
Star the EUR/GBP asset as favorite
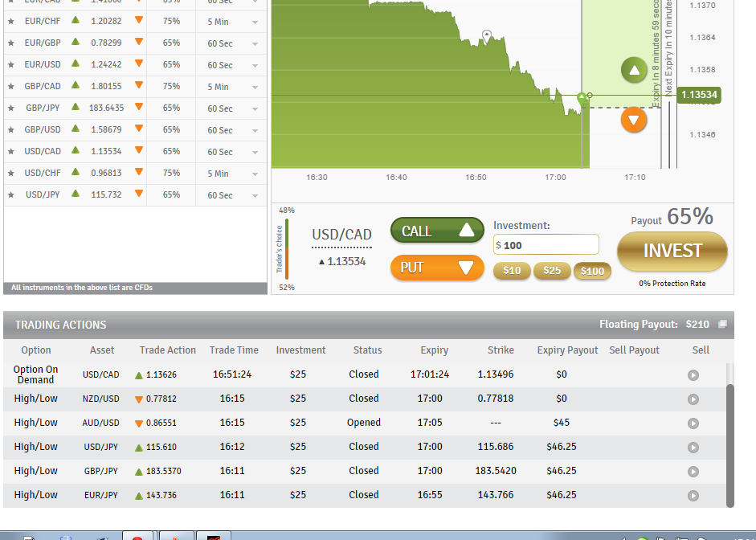(x=11, y=43)
